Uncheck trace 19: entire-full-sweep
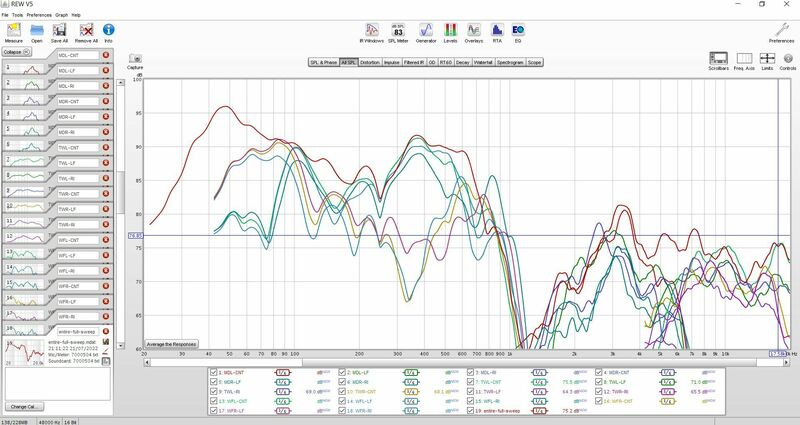 click(470, 411)
